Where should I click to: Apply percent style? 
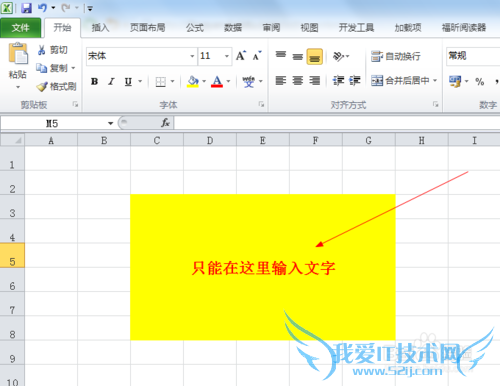tap(480, 81)
